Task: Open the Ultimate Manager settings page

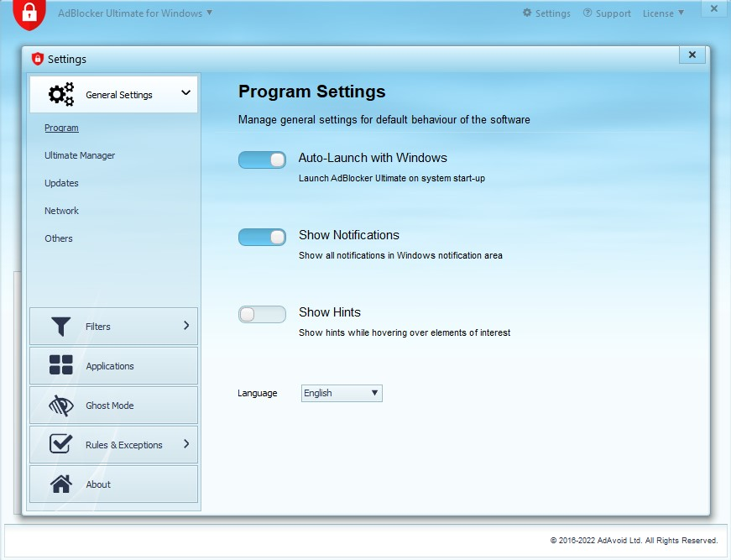Action: point(80,155)
